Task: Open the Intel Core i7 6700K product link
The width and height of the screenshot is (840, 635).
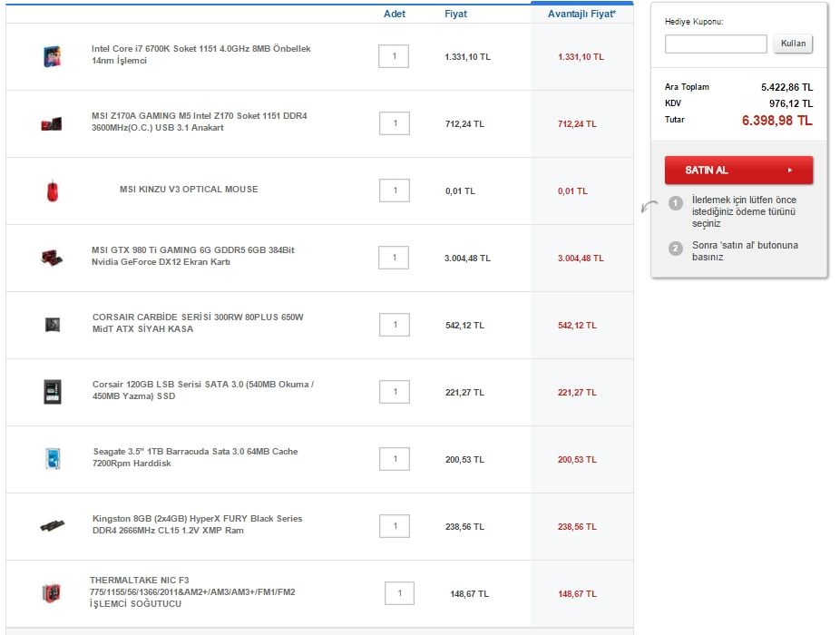Action: click(x=200, y=54)
